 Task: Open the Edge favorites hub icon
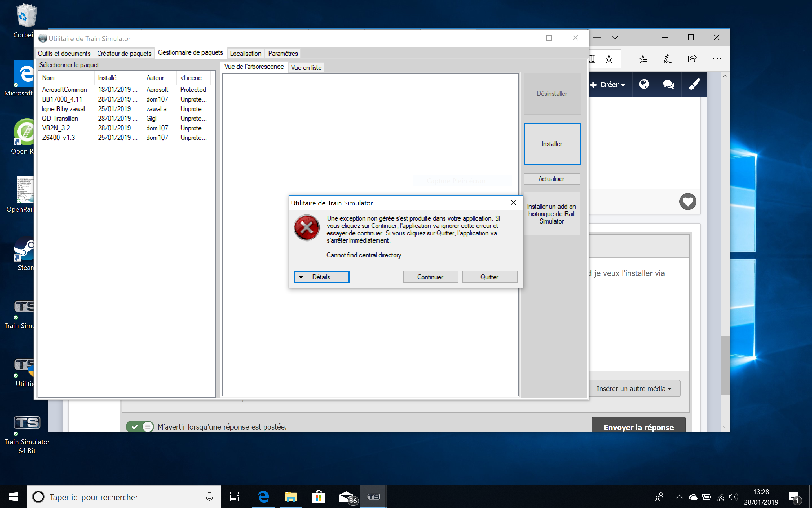coord(643,59)
